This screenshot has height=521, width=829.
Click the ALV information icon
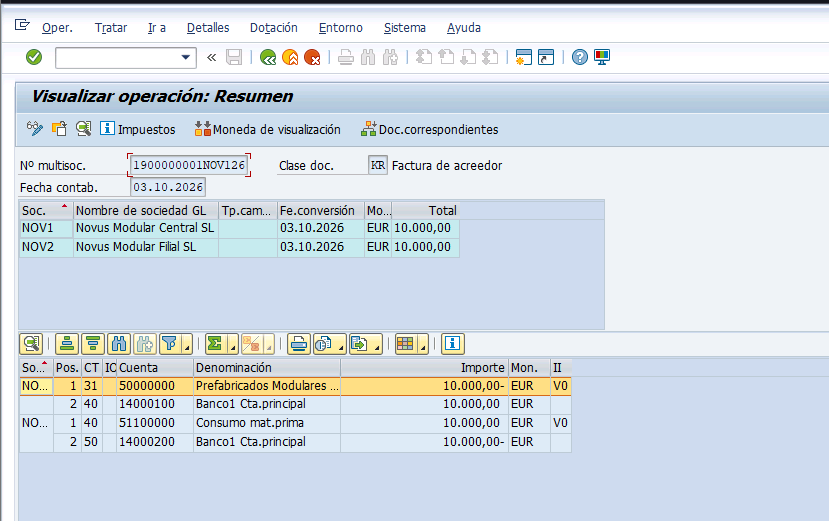click(x=453, y=344)
